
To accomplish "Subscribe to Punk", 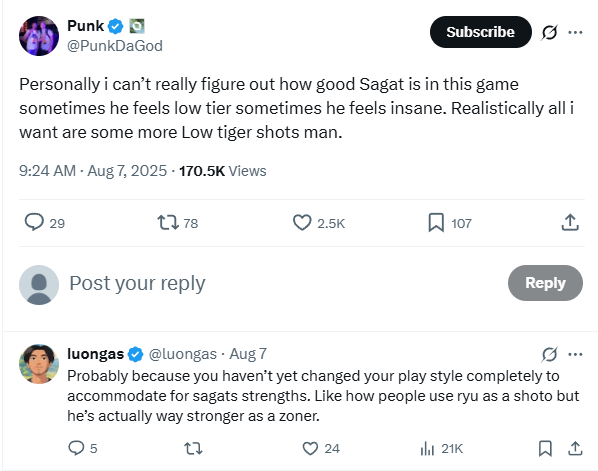I will [x=481, y=32].
